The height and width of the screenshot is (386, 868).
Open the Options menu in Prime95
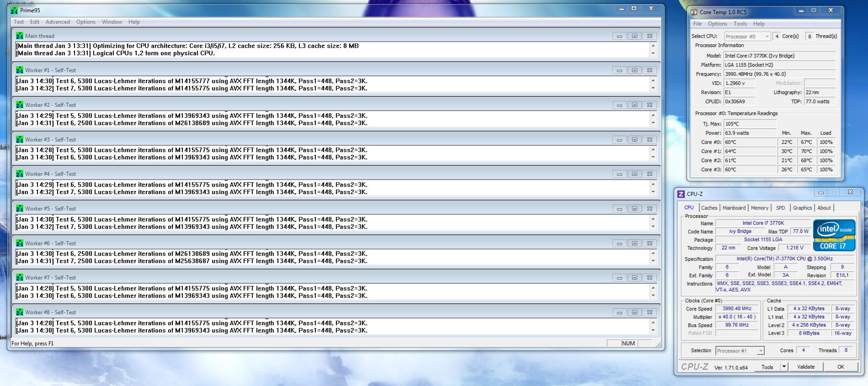[86, 22]
